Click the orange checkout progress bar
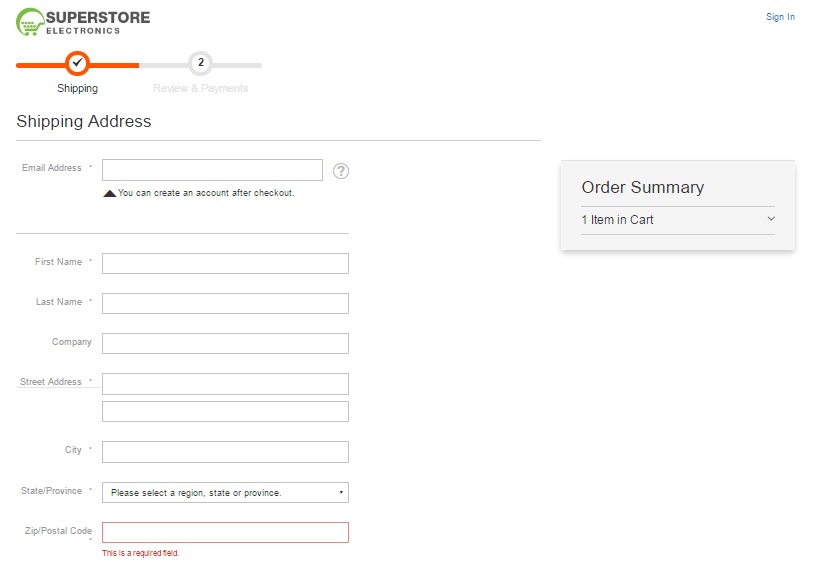Screen dimensions: 827x567 pyautogui.click(x=110, y=65)
